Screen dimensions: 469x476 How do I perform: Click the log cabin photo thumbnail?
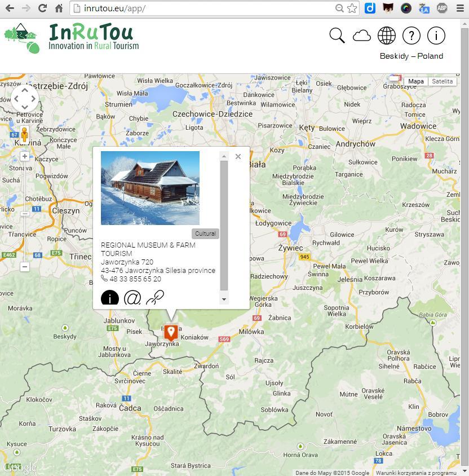click(x=150, y=188)
